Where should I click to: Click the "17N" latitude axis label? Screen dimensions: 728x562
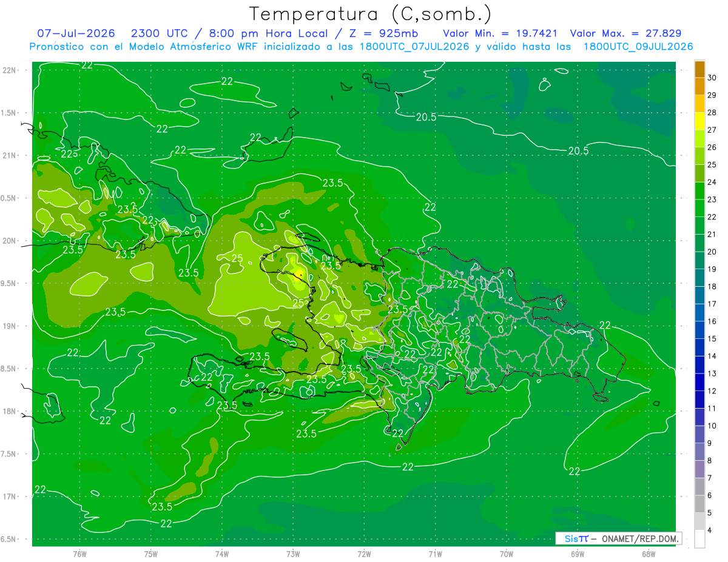pyautogui.click(x=9, y=497)
